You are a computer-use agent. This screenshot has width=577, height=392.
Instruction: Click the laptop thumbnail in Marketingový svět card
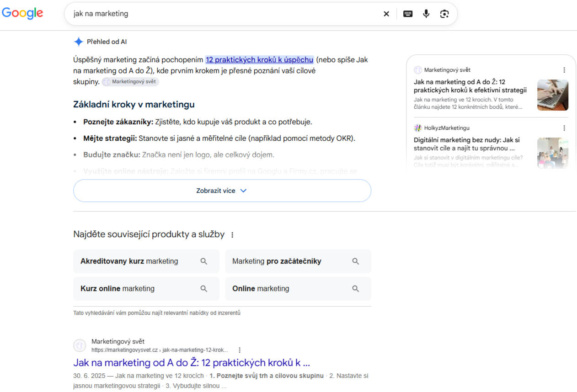[x=553, y=95]
